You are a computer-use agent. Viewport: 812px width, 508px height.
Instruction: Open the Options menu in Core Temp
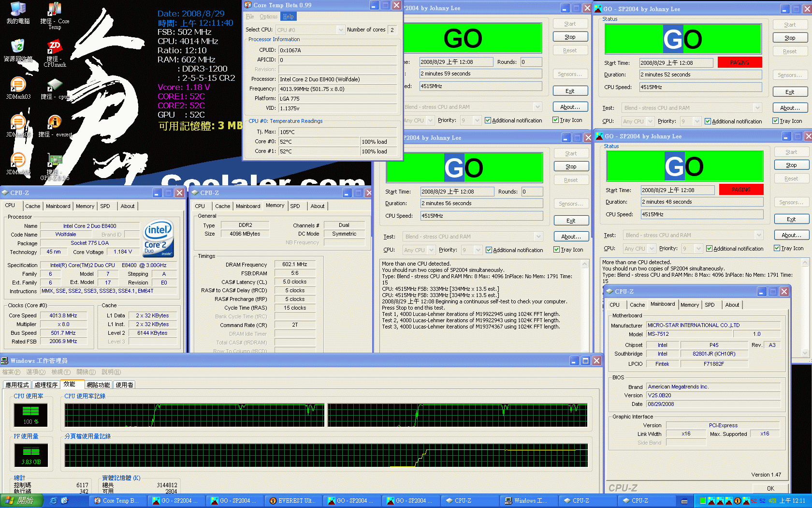click(268, 16)
